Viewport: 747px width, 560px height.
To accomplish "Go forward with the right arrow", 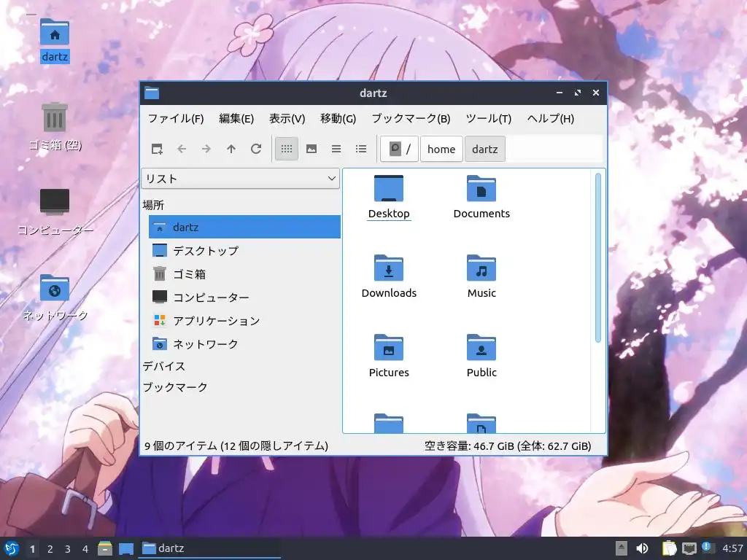I will pyautogui.click(x=206, y=149).
